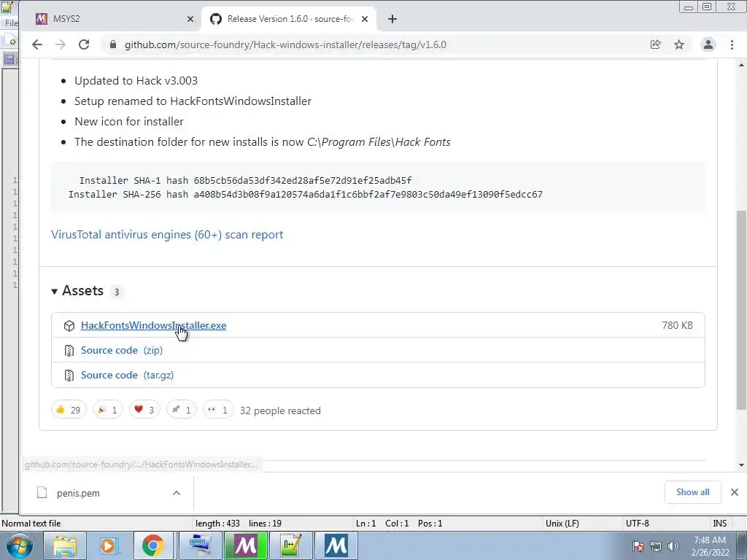
Task: Open the Windows Start menu
Action: coord(19,545)
